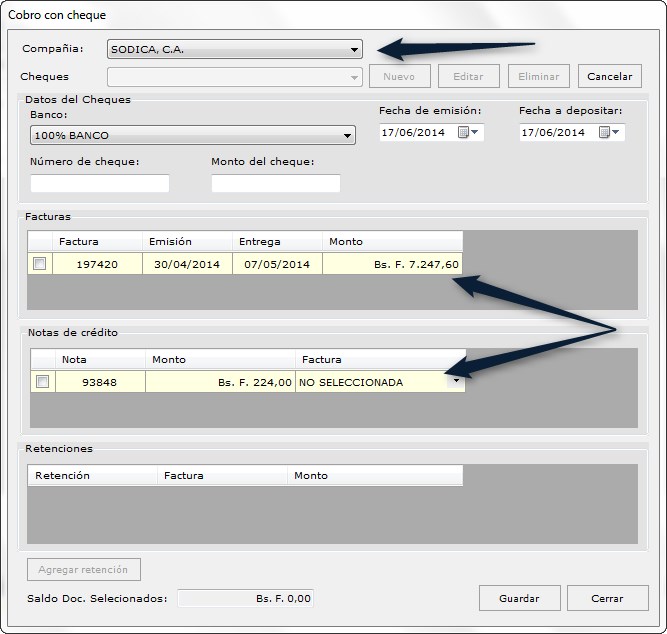Screen dimensions: 667x634
Task: Expand the NO SELECCIONADA factura dropdown
Action: point(456,381)
